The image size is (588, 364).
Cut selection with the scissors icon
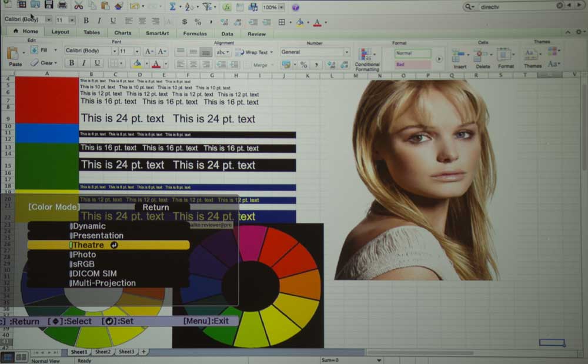coord(78,5)
